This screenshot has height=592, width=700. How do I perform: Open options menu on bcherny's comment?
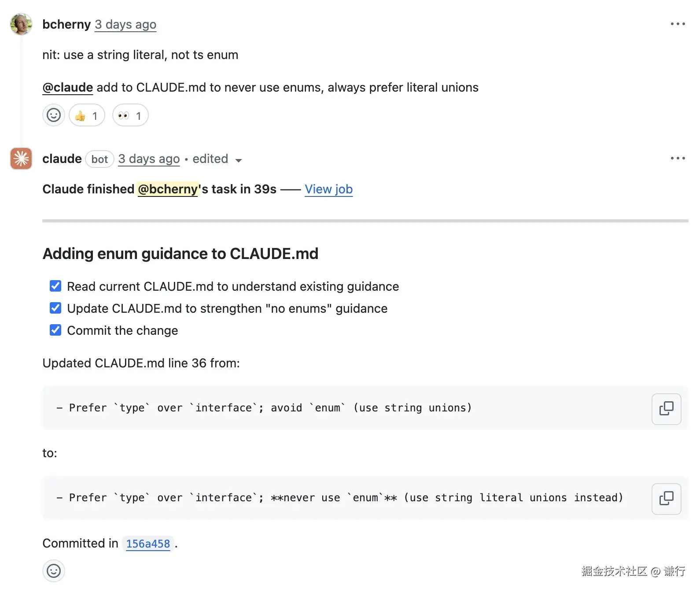[x=678, y=24]
